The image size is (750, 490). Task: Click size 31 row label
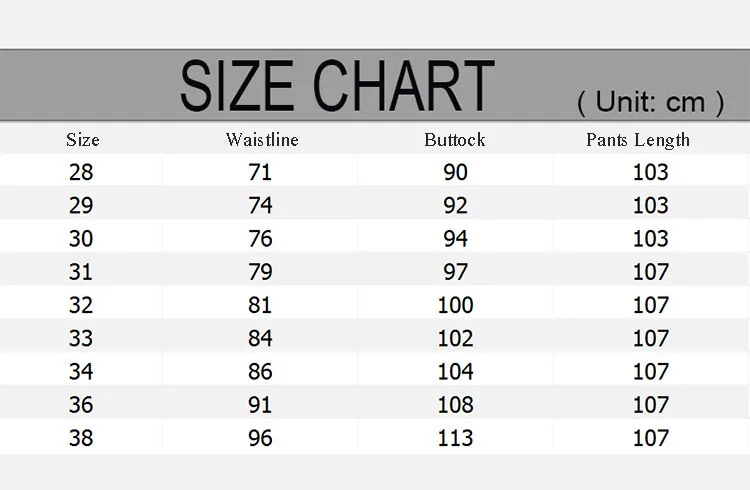(x=80, y=272)
